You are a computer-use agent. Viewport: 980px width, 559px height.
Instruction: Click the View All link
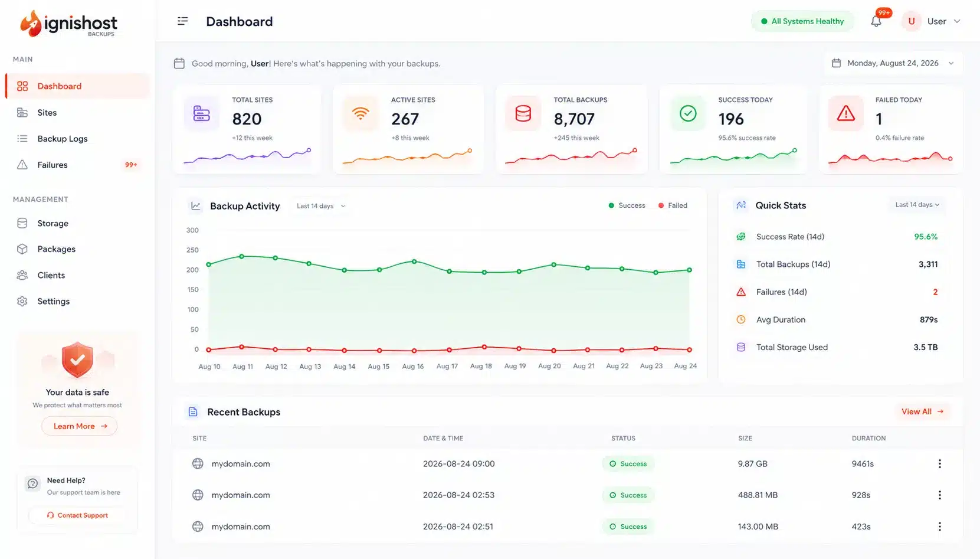(x=922, y=411)
